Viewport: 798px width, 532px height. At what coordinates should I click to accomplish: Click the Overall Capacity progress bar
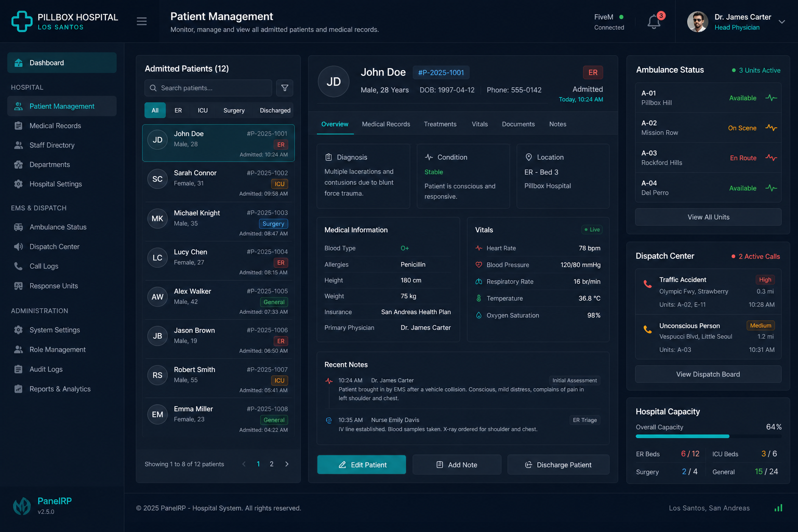coord(709,436)
